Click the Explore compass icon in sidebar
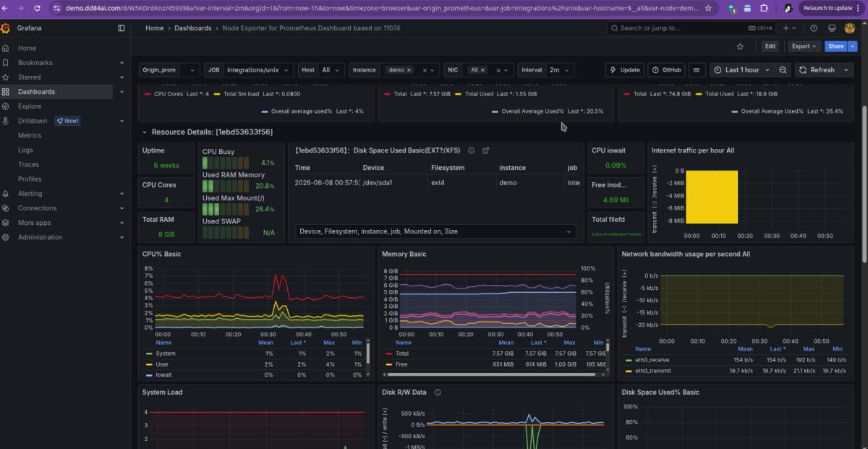 (6, 106)
